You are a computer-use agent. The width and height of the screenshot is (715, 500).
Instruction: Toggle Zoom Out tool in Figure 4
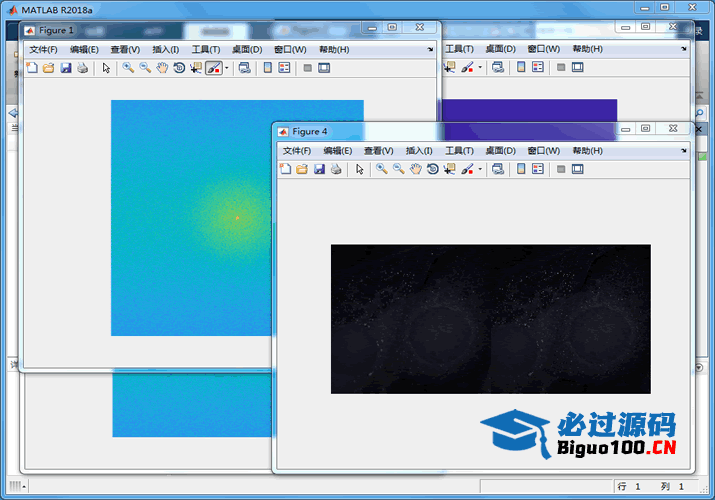coord(399,169)
